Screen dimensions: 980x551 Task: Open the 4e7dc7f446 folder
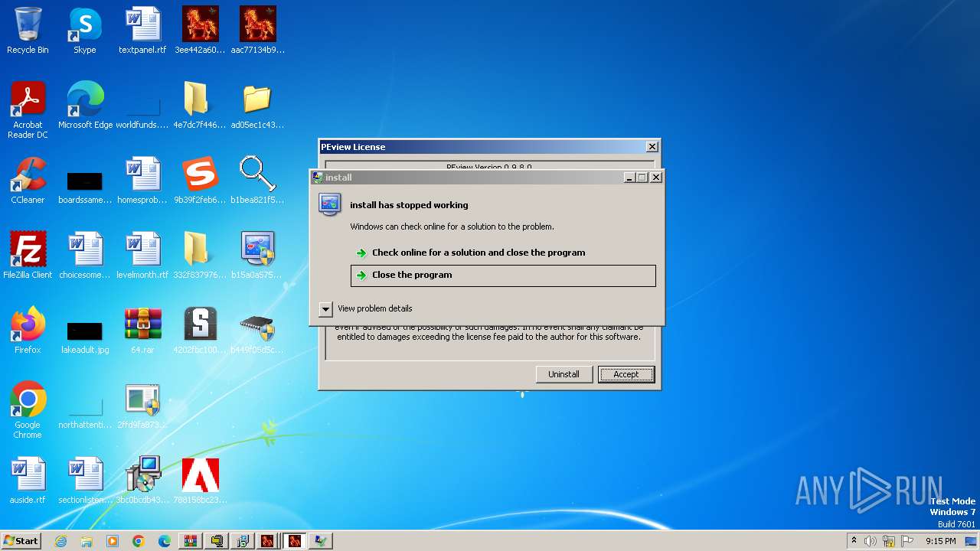coord(200,106)
